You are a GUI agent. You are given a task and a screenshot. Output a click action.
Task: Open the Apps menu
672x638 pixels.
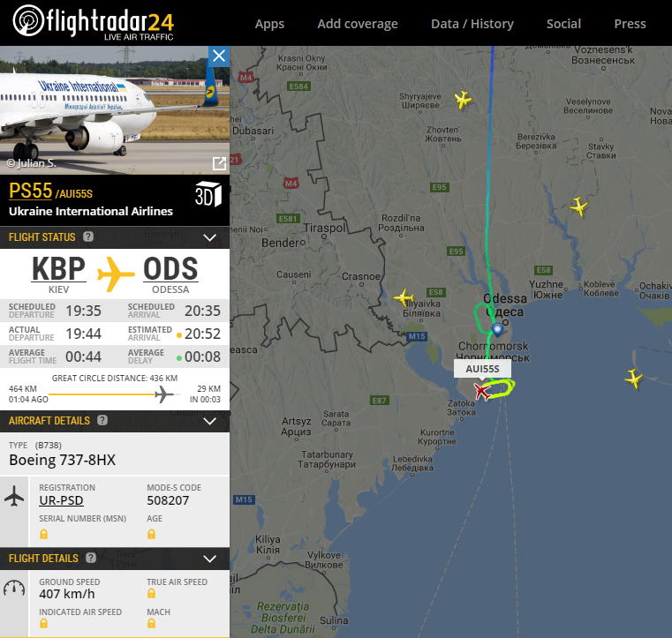(x=269, y=24)
